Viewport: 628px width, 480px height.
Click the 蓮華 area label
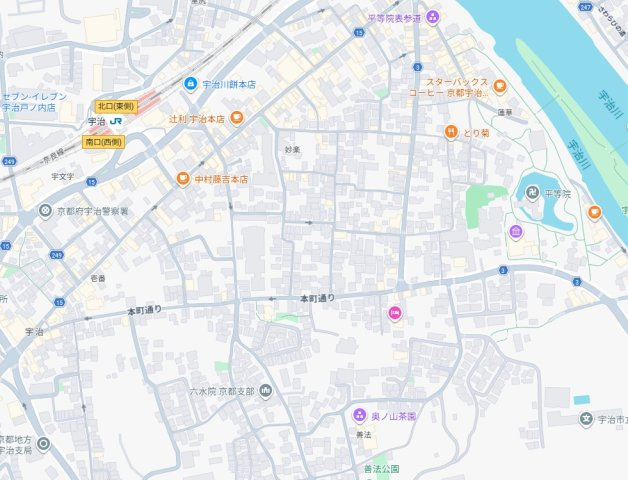[505, 113]
